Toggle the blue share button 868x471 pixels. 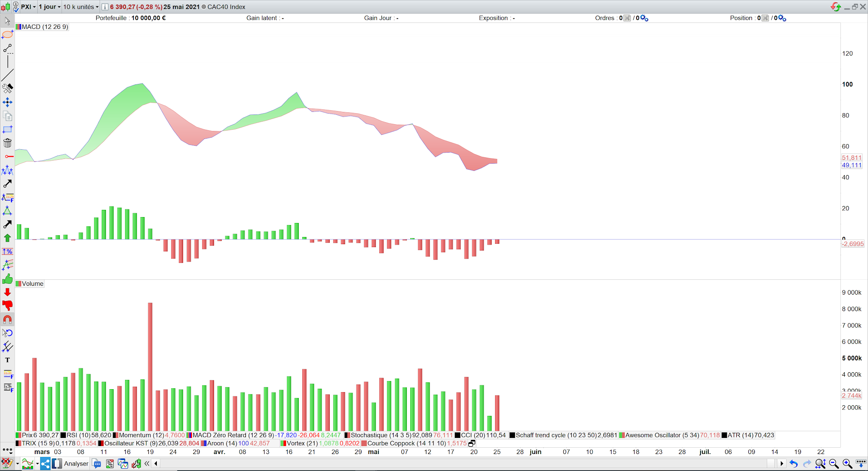pos(45,464)
